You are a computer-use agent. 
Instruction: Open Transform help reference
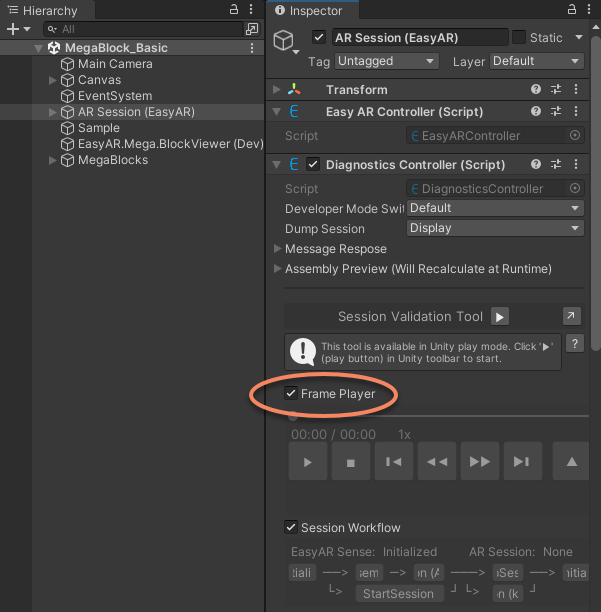coord(536,89)
